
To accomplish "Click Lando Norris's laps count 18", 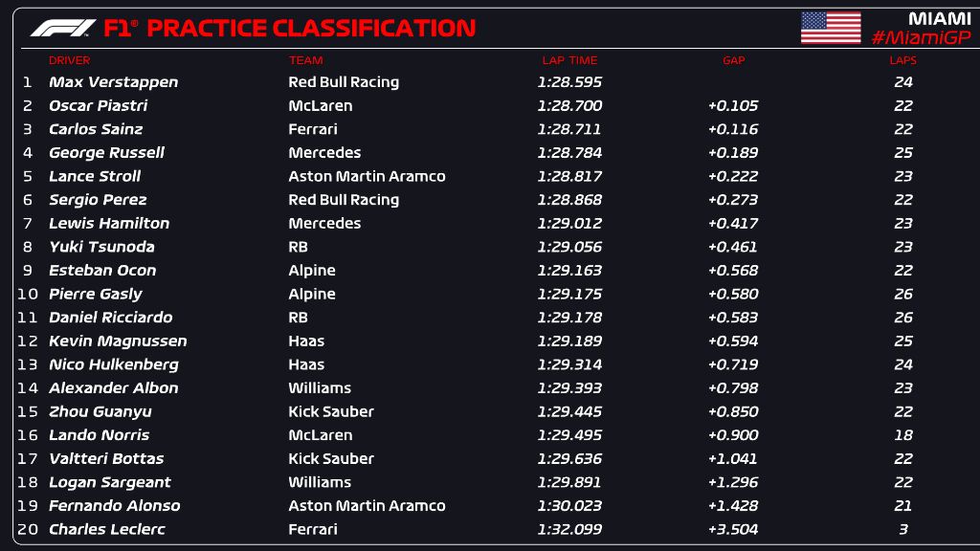I will (903, 435).
